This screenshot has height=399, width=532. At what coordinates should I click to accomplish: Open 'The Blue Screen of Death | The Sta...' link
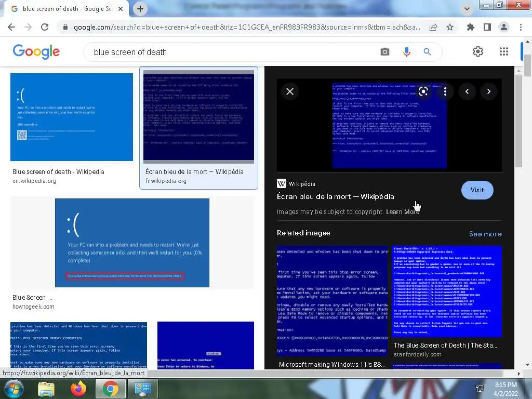pyautogui.click(x=445, y=345)
